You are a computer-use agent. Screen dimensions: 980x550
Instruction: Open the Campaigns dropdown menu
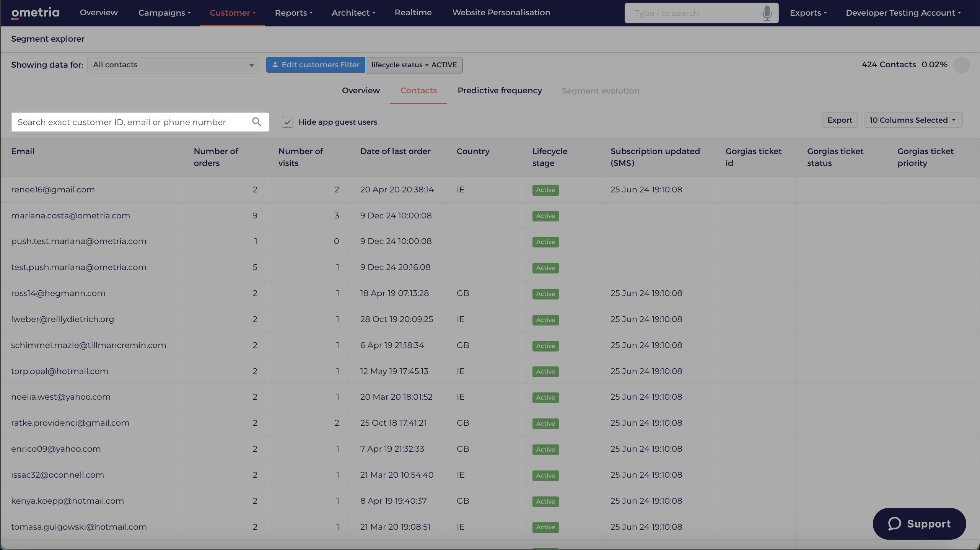pos(164,13)
